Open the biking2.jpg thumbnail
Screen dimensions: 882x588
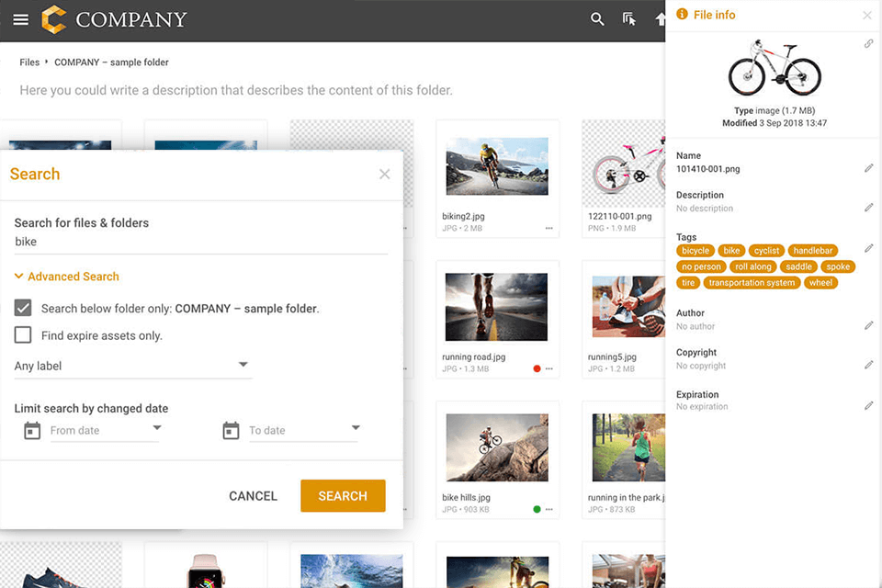coord(497,166)
